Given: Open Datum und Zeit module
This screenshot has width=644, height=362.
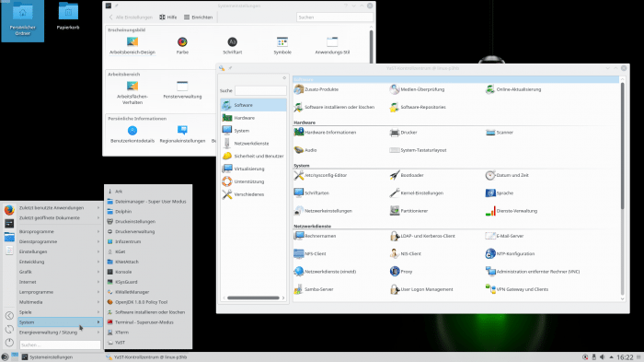Looking at the screenshot, I should coord(507,175).
